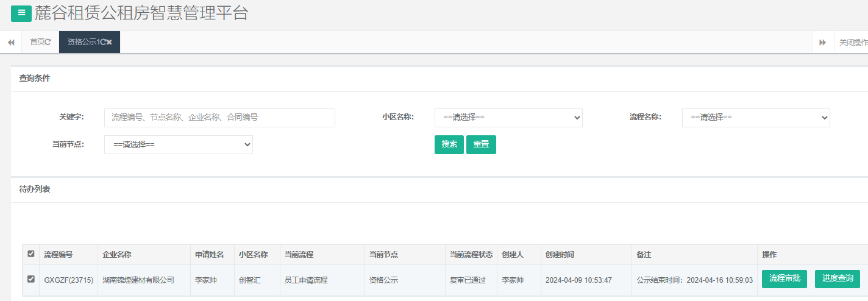Image resolution: width=868 pixels, height=301 pixels.
Task: Select the 资格公示1 tab
Action: 84,42
